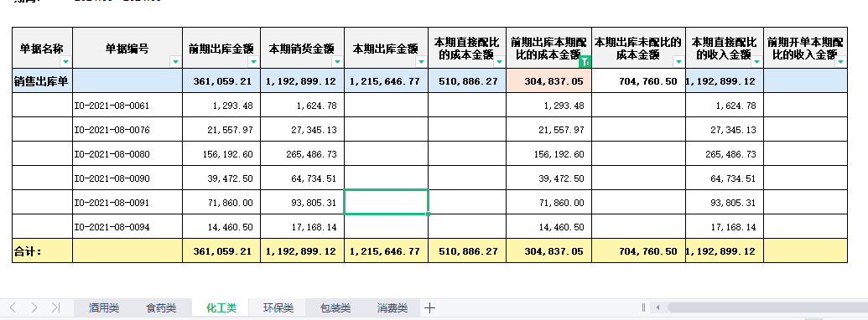Open filter dropdown for 单据编号 column
Image resolution: width=868 pixels, height=320 pixels.
[x=175, y=62]
